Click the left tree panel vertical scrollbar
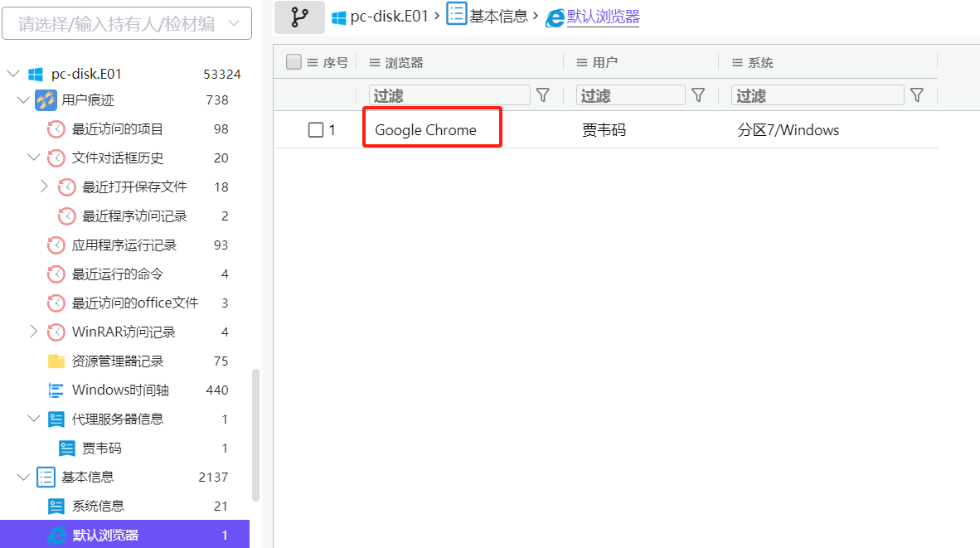Image resolution: width=980 pixels, height=548 pixels. coord(255,435)
